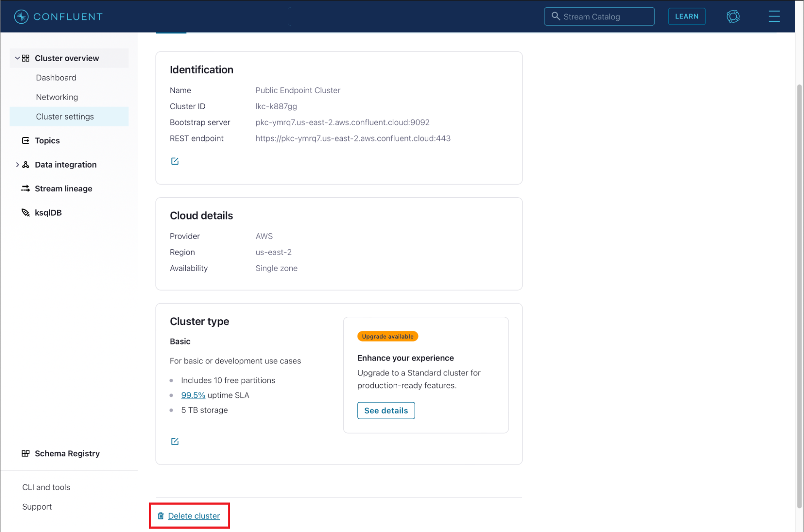Screen dimensions: 804x532
Task: Click the Upgrade available badge
Action: click(387, 337)
